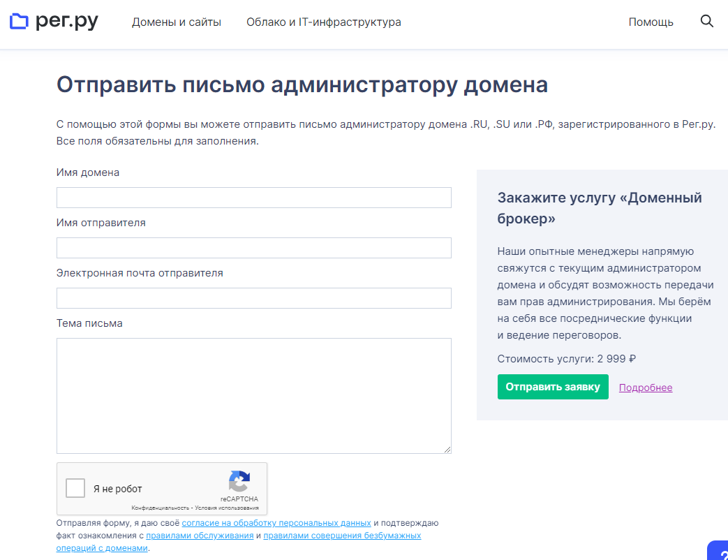Viewport: 728px width, 560px height.
Task: Click the 'Имя домена' label
Action: coord(88,172)
